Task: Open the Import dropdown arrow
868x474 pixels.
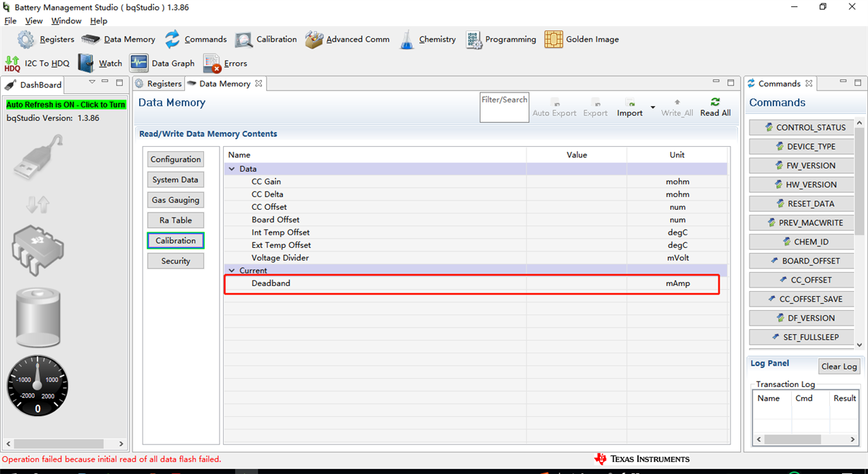Action: point(653,108)
